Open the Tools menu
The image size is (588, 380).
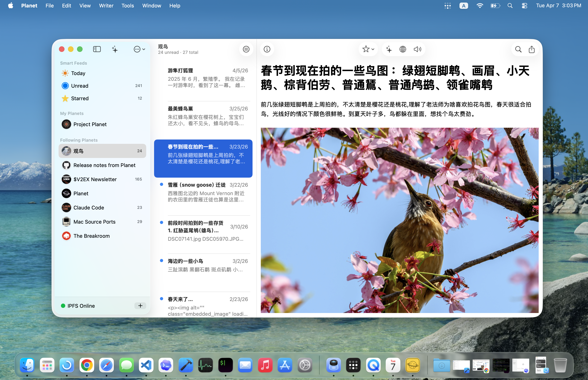128,6
